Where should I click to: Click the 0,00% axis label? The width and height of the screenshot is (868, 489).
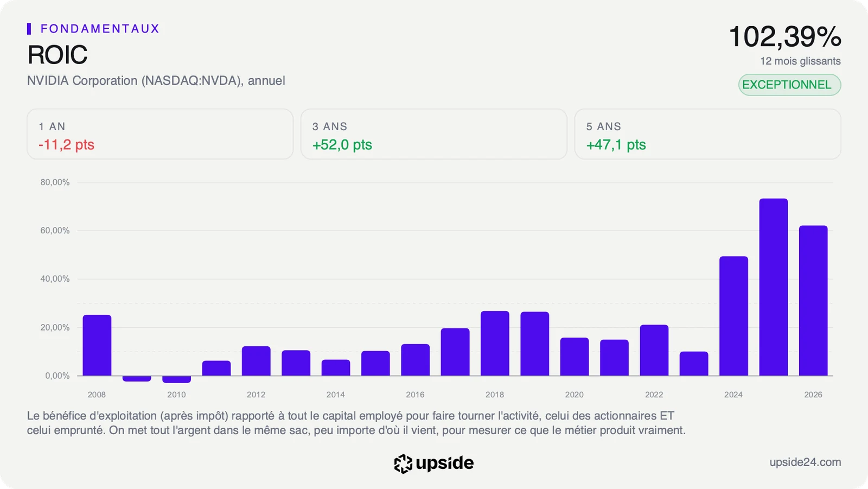[x=58, y=376]
